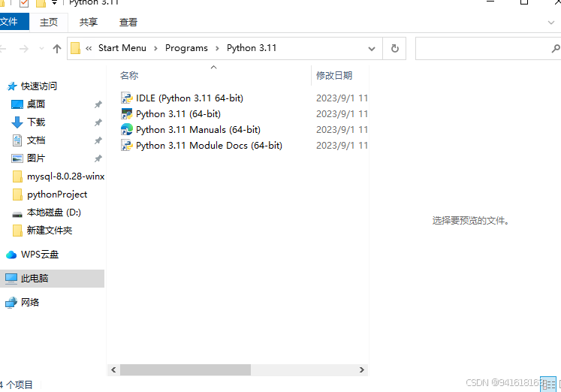
Task: Switch to the 查看 ribbon tab
Action: pos(128,23)
